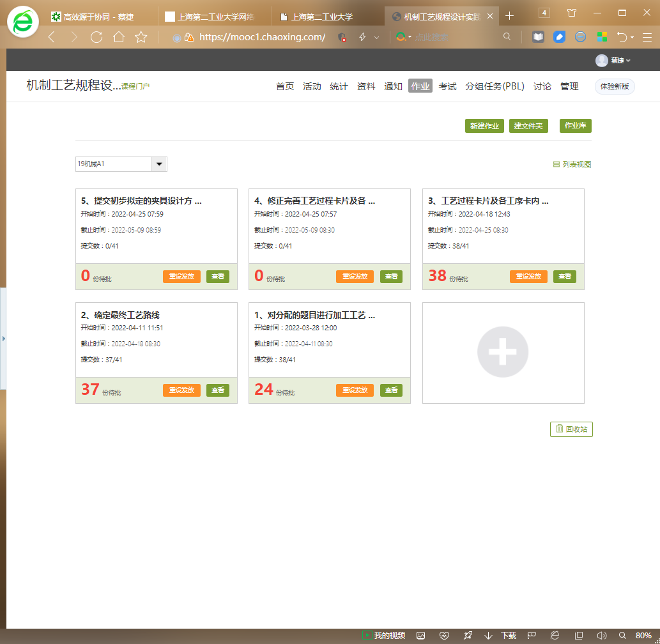Click the browser address bar URL
660x644 pixels.
[262, 37]
